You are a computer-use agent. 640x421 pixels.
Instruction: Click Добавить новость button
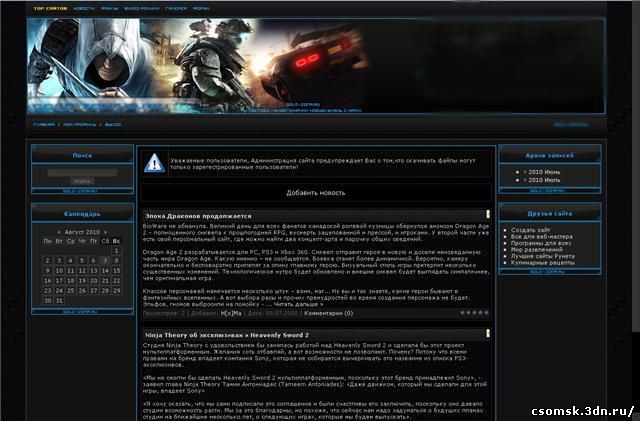point(316,193)
